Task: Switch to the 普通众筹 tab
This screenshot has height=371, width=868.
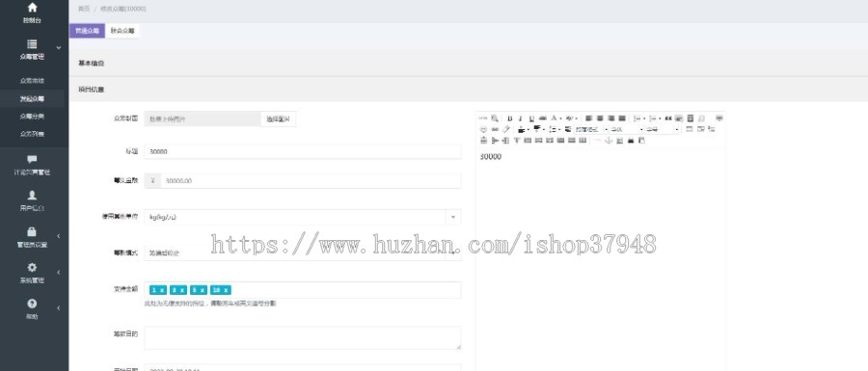Action: [87, 31]
